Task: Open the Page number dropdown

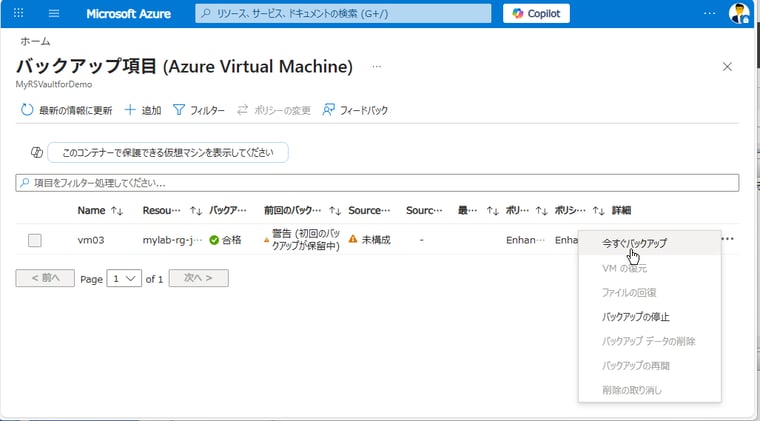Action: pyautogui.click(x=124, y=278)
